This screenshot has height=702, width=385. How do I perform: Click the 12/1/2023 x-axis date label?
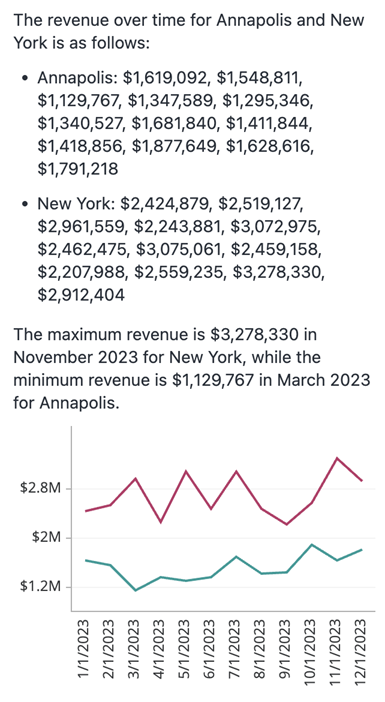(361, 648)
